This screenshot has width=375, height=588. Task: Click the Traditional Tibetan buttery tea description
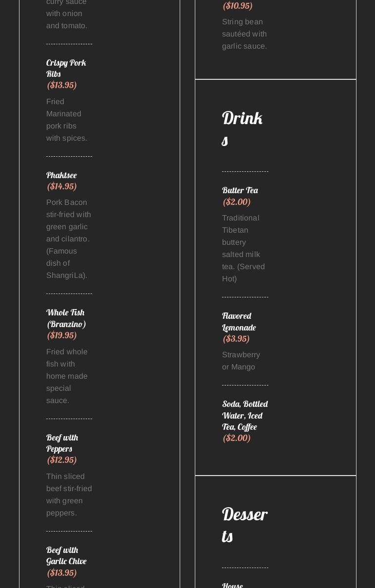244,248
